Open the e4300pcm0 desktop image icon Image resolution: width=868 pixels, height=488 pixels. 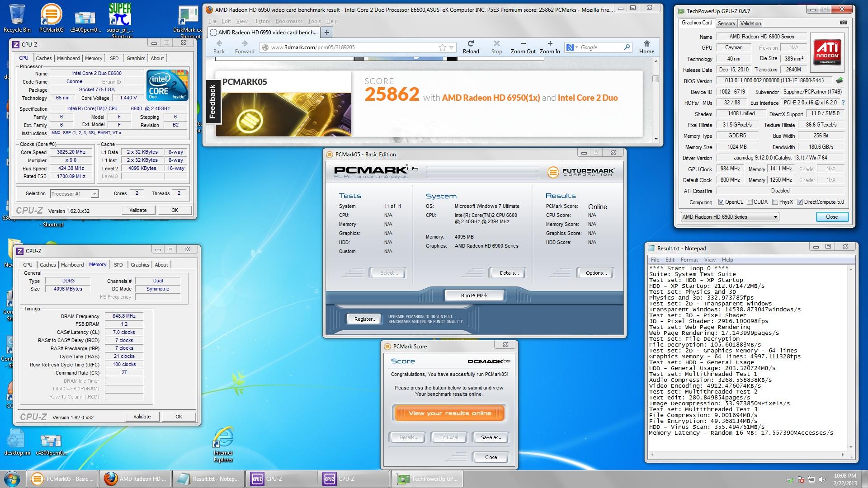51,445
